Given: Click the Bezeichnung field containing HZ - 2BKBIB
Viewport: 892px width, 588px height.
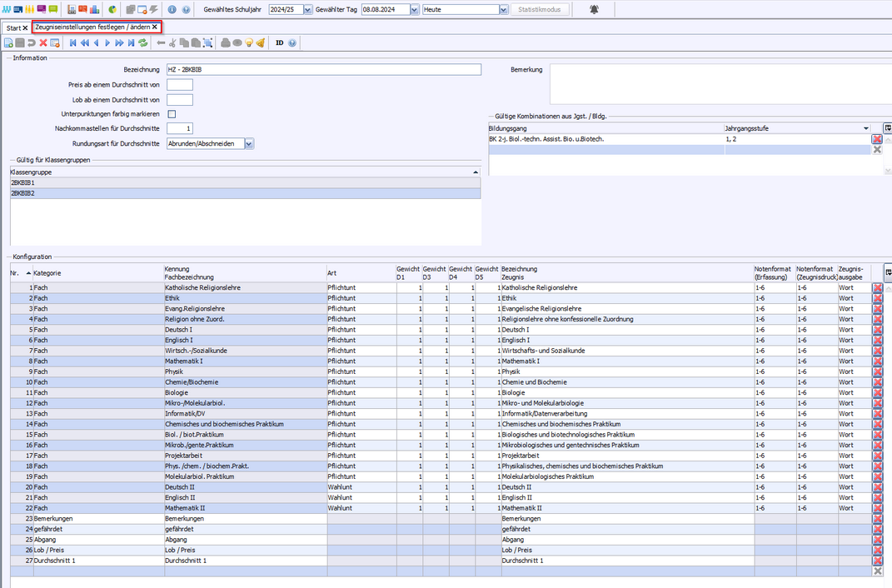Looking at the screenshot, I should [323, 70].
